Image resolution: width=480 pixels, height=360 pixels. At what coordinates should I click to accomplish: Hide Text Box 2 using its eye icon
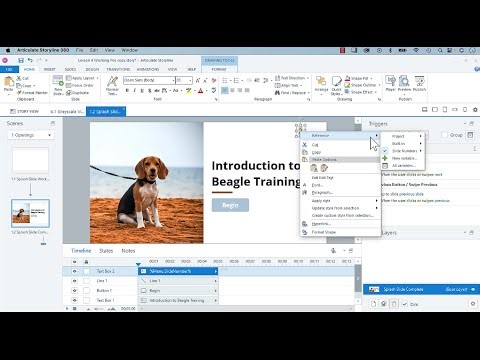point(74,271)
